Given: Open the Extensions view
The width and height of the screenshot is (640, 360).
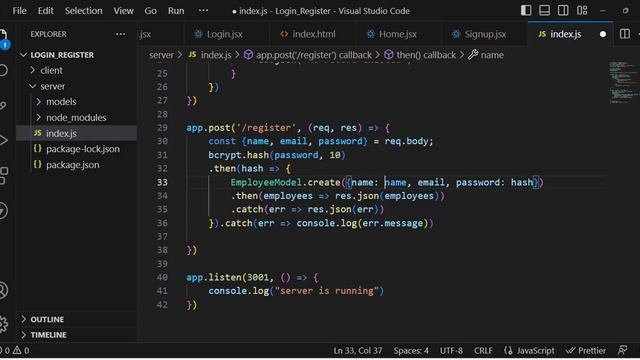Looking at the screenshot, I should [3, 176].
